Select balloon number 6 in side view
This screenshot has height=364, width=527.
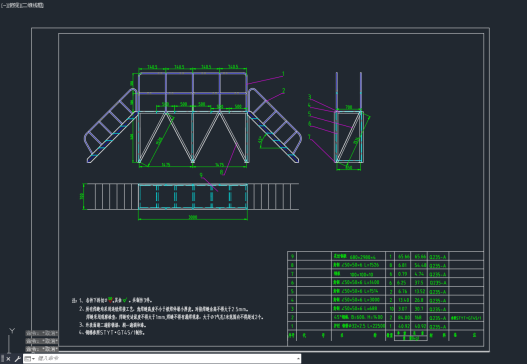310,124
